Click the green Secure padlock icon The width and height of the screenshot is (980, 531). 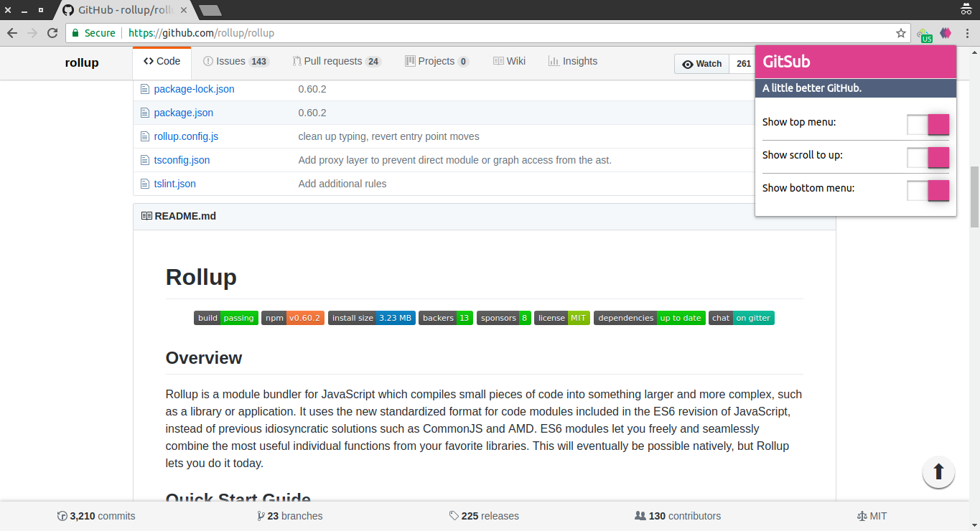75,33
